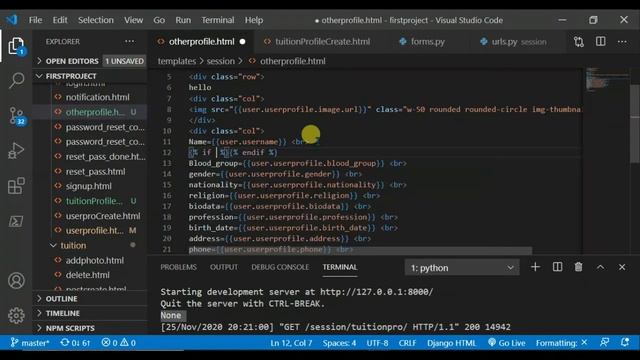Open notification.html in explorer
The image size is (640, 360).
pyautogui.click(x=98, y=97)
